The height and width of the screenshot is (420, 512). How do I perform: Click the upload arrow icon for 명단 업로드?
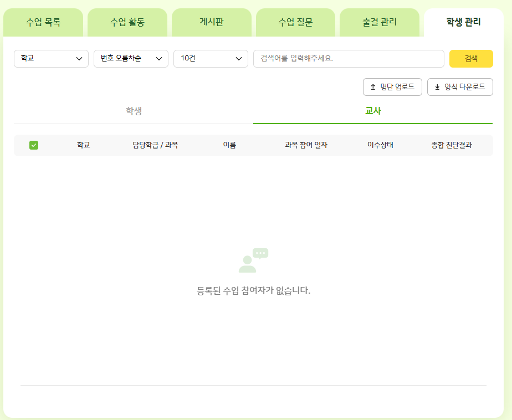click(373, 87)
